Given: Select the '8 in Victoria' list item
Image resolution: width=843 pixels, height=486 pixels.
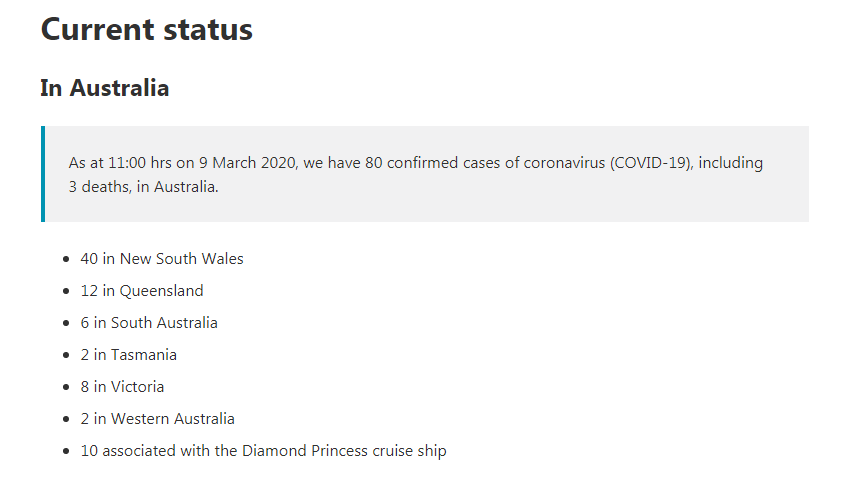Looking at the screenshot, I should point(122,387).
